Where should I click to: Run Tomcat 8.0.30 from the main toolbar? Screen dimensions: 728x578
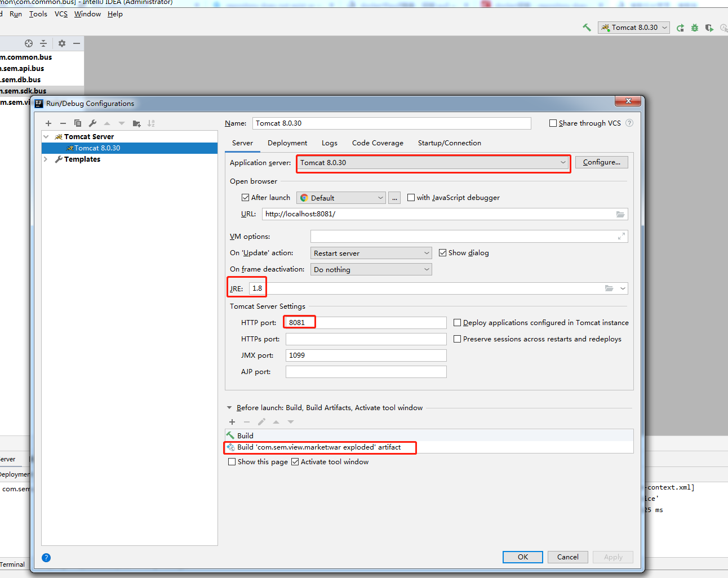[680, 28]
